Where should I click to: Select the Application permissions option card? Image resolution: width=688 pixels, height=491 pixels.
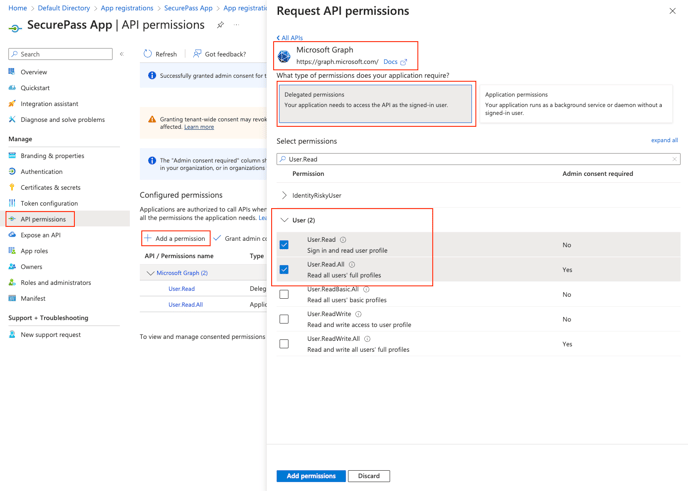point(574,103)
